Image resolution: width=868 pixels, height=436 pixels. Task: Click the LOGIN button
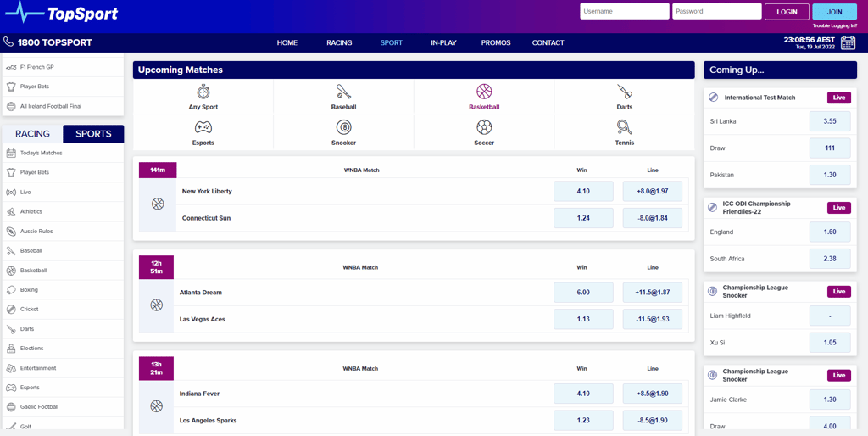point(787,12)
